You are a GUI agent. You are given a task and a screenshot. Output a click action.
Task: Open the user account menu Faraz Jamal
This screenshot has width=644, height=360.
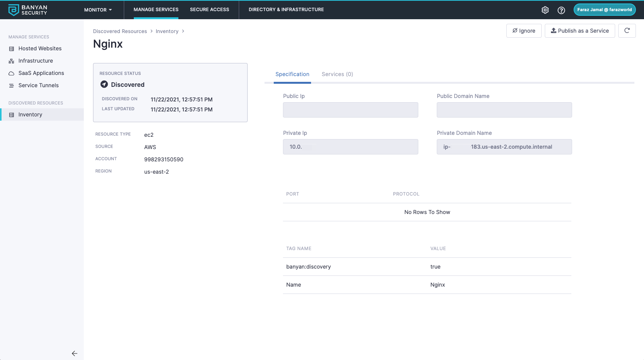tap(604, 10)
